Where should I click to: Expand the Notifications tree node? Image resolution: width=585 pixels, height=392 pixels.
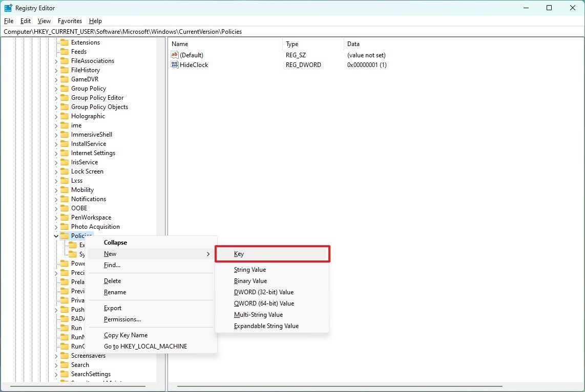coord(56,199)
